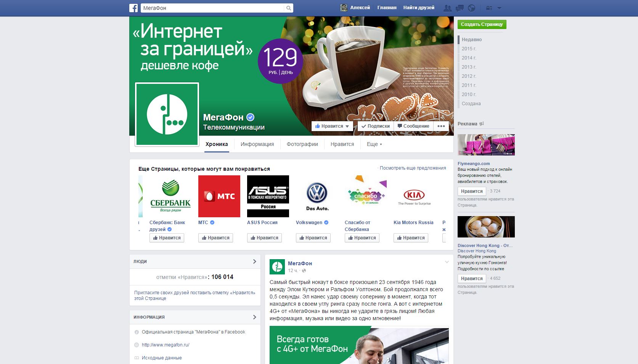638x364 pixels.
Task: Click the Подписки button
Action: 375,126
